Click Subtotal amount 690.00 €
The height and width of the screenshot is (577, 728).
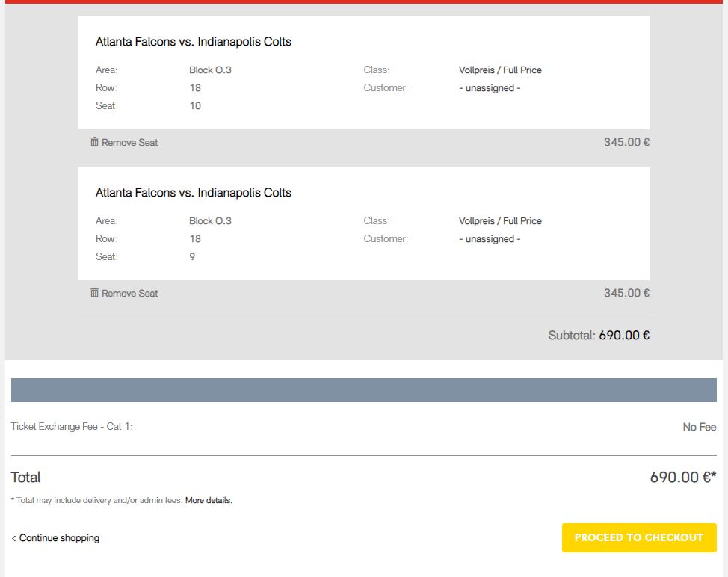(624, 335)
